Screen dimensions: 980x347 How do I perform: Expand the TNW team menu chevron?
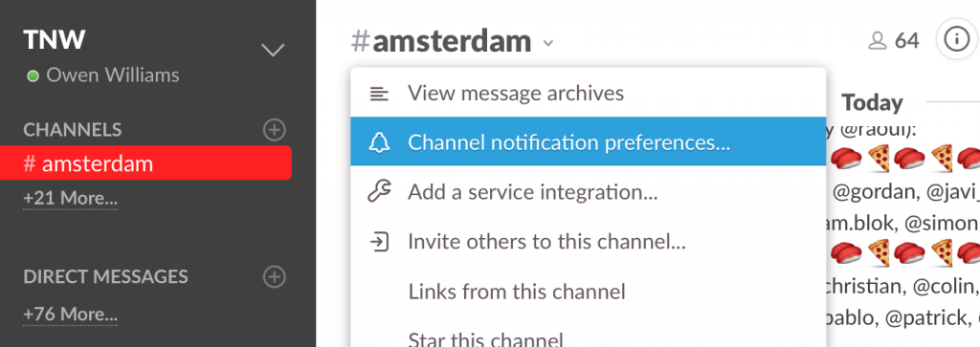coord(273,50)
